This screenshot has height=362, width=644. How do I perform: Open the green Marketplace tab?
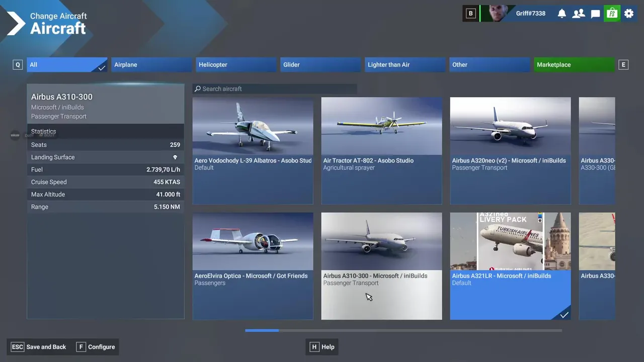pyautogui.click(x=574, y=64)
